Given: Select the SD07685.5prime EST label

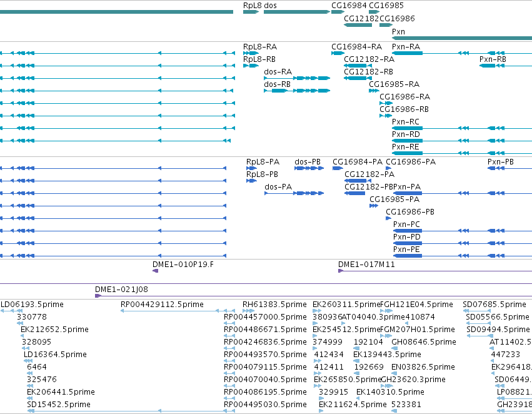Looking at the screenshot, I should (x=494, y=305).
